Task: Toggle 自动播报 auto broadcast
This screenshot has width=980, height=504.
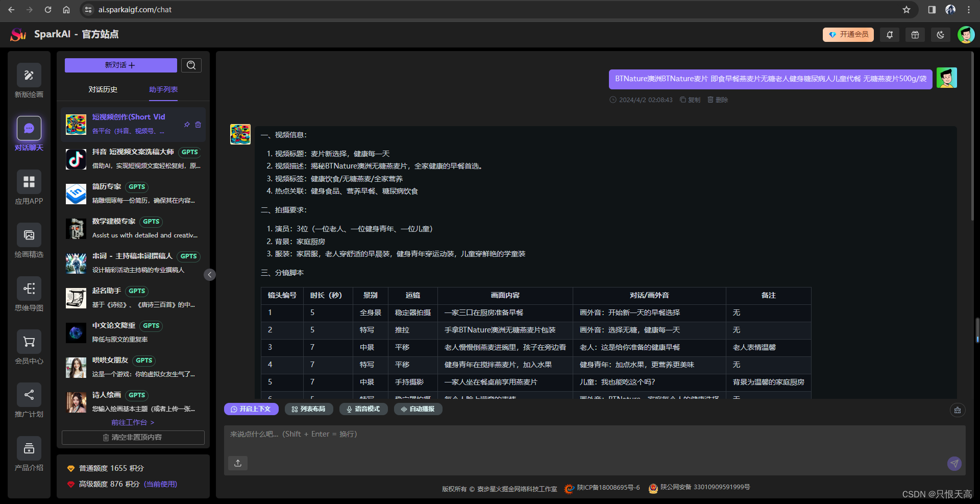Action: [x=418, y=409]
